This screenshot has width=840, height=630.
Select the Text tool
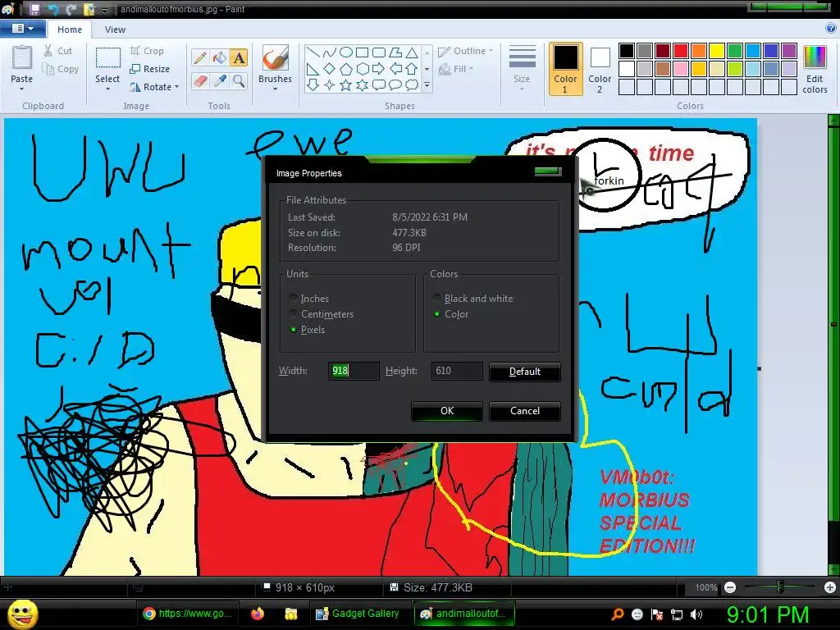239,58
